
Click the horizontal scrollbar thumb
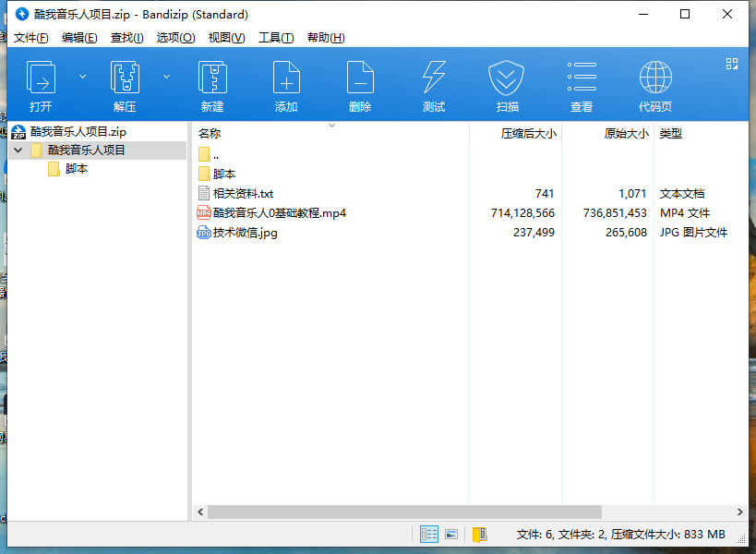click(404, 512)
